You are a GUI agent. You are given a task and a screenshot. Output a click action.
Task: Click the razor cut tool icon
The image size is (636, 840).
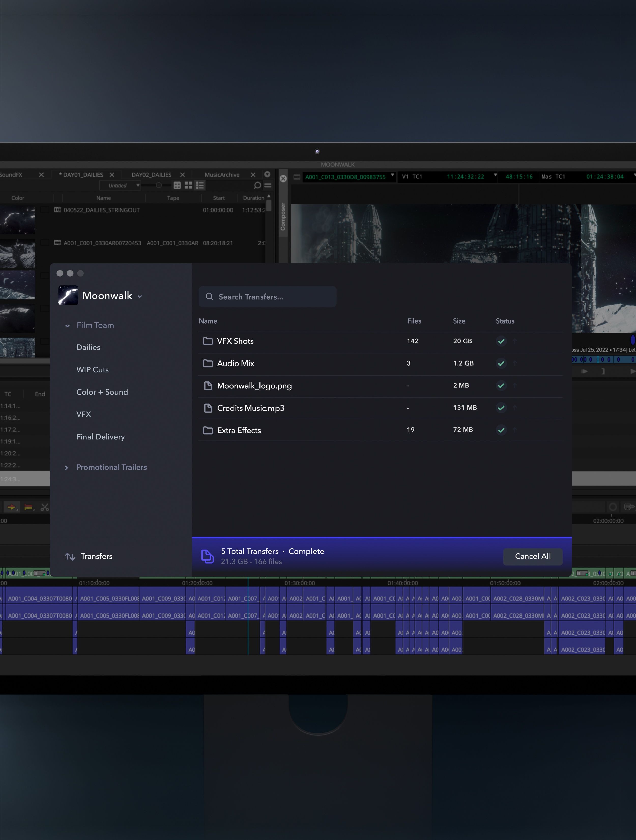[x=45, y=507]
